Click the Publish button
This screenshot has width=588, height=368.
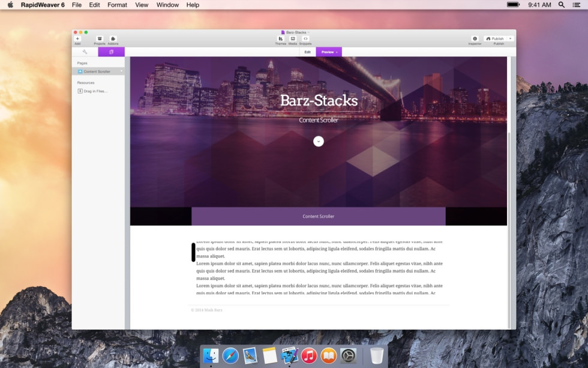click(x=495, y=38)
